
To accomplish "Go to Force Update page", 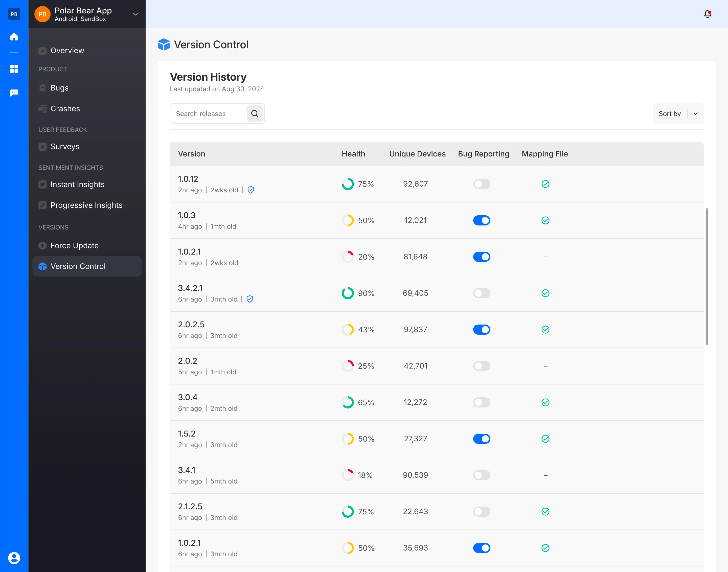I will pyautogui.click(x=74, y=245).
